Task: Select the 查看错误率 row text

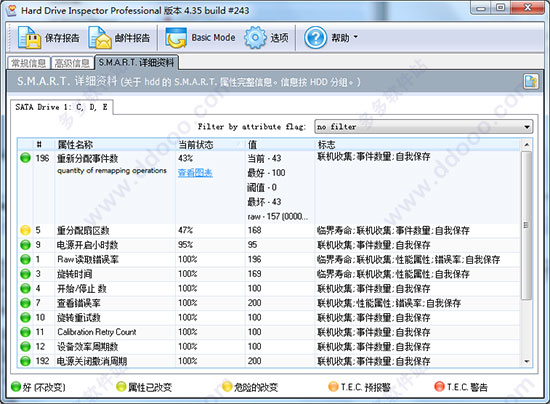Action: click(79, 303)
